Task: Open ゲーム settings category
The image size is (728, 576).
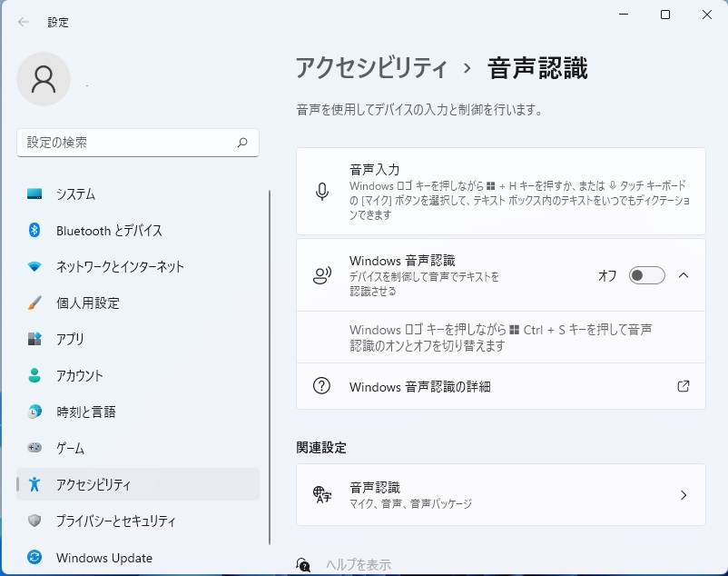Action: (x=138, y=447)
